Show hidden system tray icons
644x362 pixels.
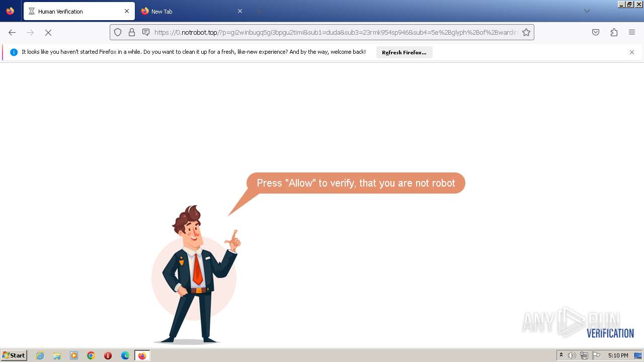(561, 355)
